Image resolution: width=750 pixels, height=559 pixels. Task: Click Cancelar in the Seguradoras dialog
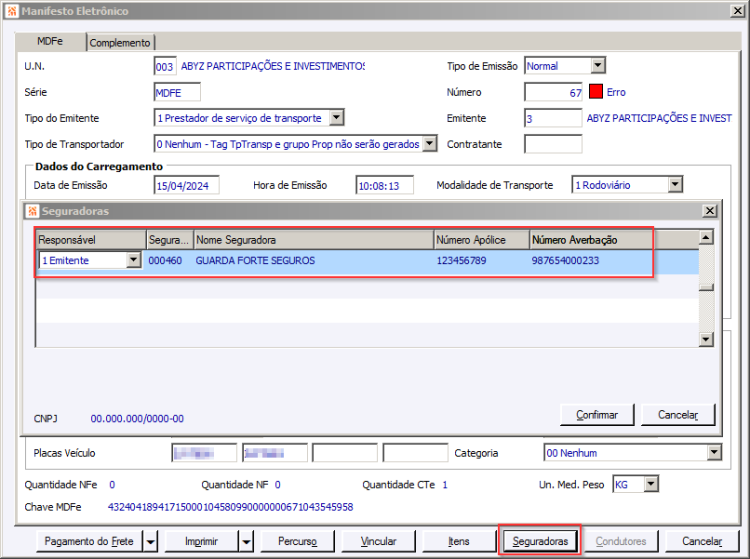click(x=678, y=415)
